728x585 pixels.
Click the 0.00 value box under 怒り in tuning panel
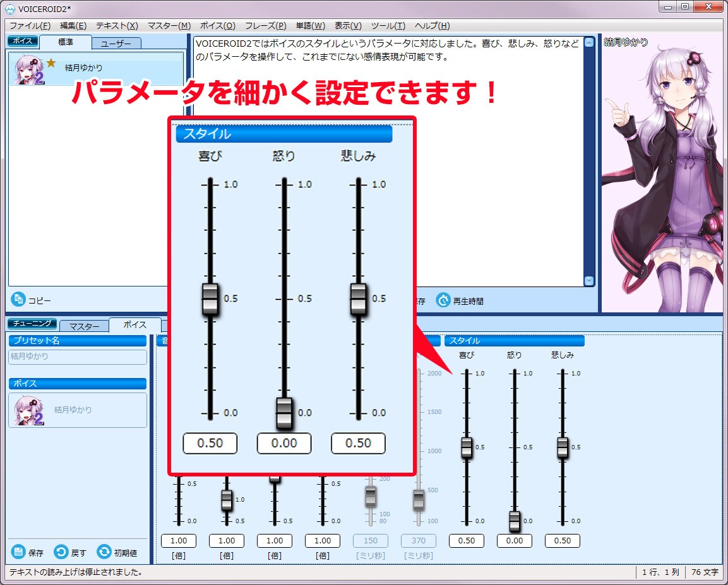[515, 541]
